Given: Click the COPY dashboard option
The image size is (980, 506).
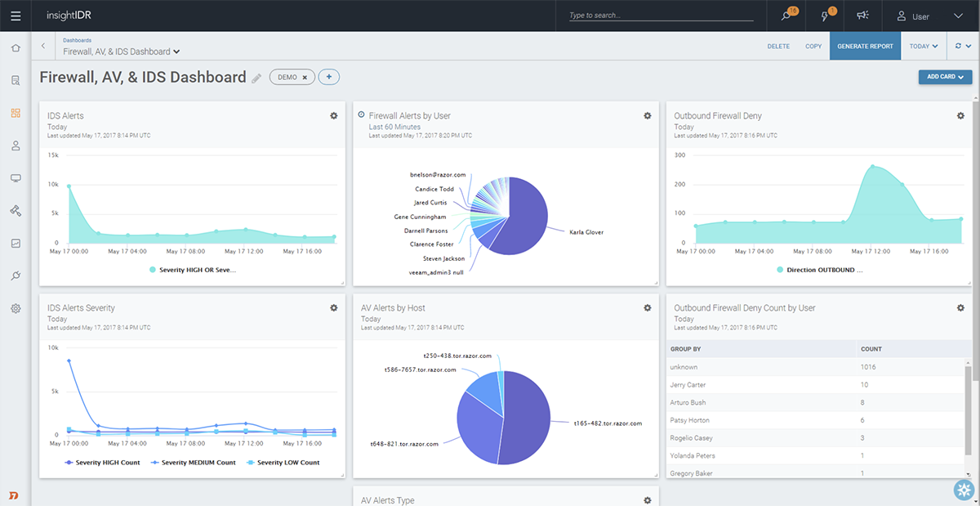Looking at the screenshot, I should (813, 47).
